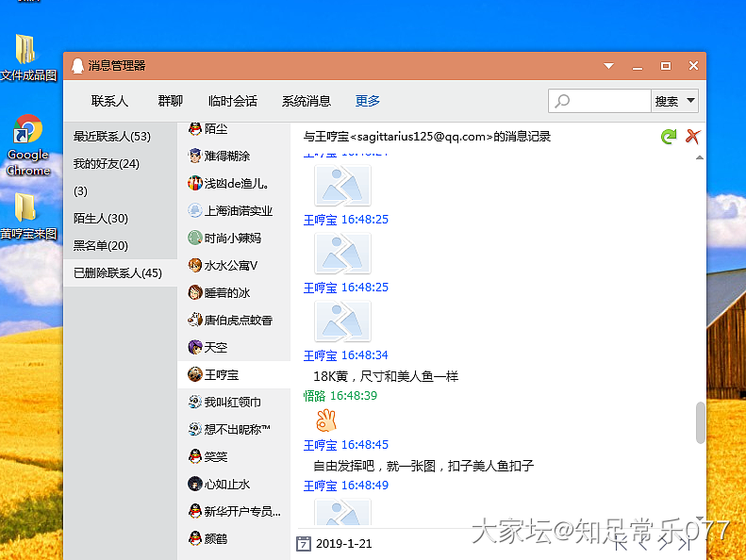Image resolution: width=746 pixels, height=560 pixels.
Task: Select contact 王哼宝 in the list
Action: (222, 375)
